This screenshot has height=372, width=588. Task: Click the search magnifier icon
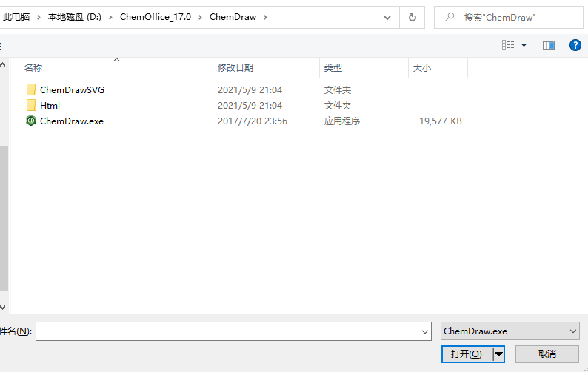(x=450, y=17)
